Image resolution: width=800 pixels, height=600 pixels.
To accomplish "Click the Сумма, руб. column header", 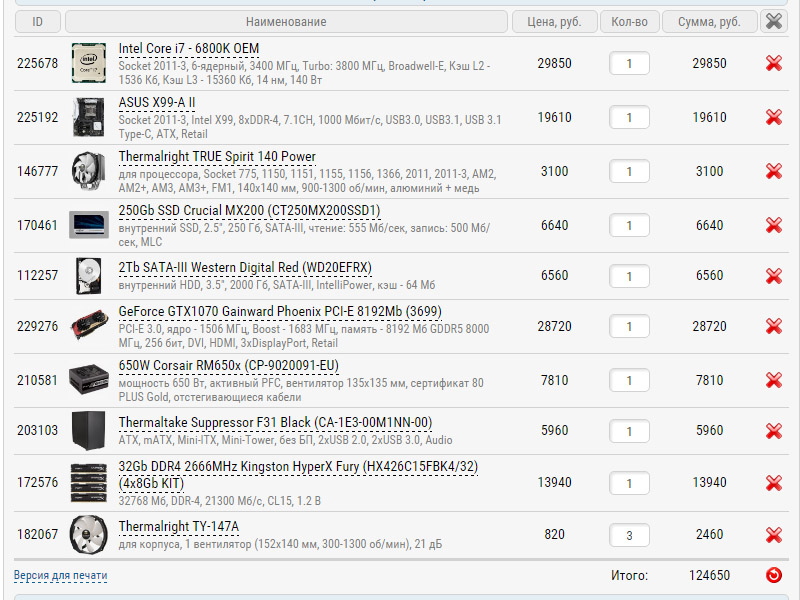I will click(x=709, y=22).
